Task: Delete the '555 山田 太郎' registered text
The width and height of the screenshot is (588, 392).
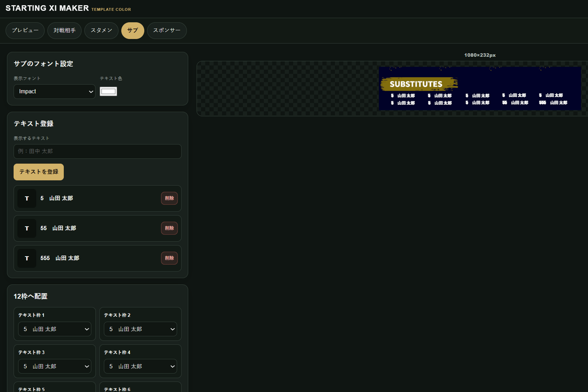Action: point(169,258)
